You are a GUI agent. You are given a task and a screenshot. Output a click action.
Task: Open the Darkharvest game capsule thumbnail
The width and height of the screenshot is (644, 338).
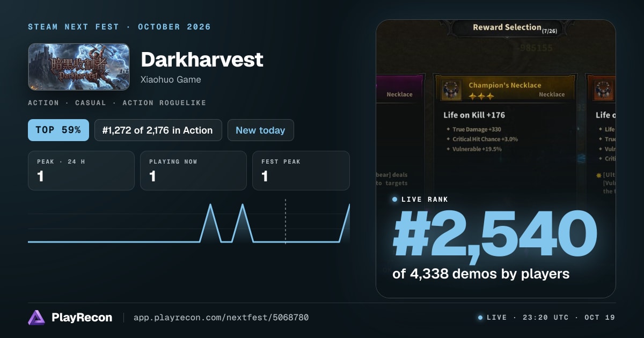[79, 67]
